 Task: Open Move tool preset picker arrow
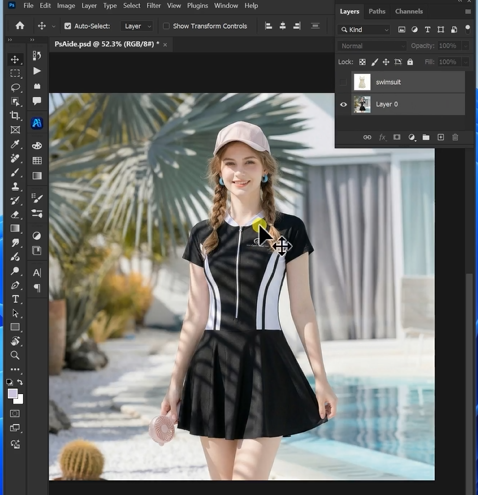pyautogui.click(x=54, y=26)
